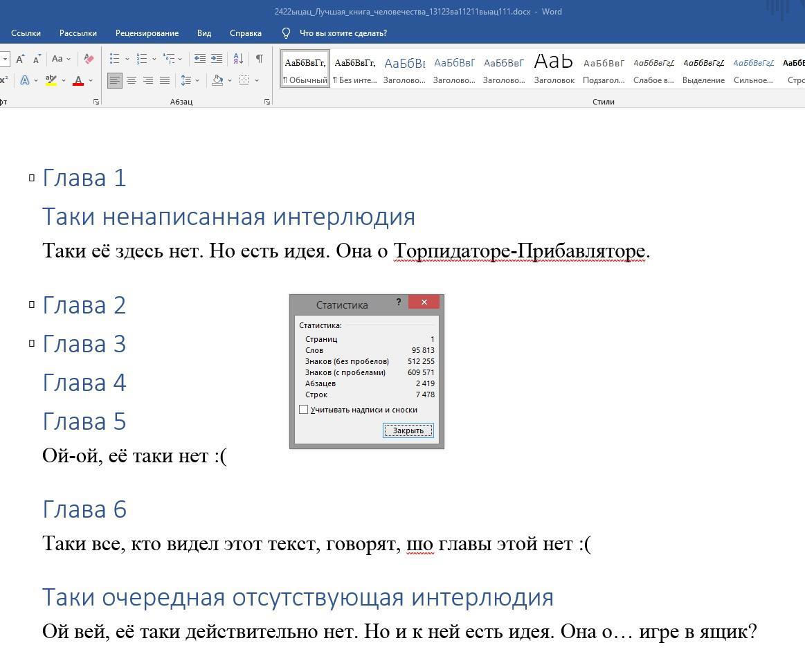This screenshot has height=672, width=805.
Task: Expand the font color dropdown arrow
Action: pyautogui.click(x=91, y=80)
